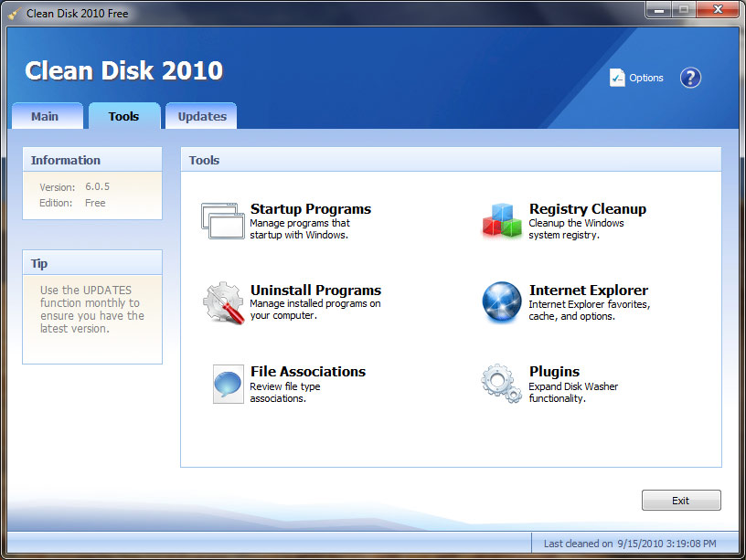This screenshot has height=560, width=746.
Task: Maximize the Clean Disk 2010 window
Action: pyautogui.click(x=684, y=9)
